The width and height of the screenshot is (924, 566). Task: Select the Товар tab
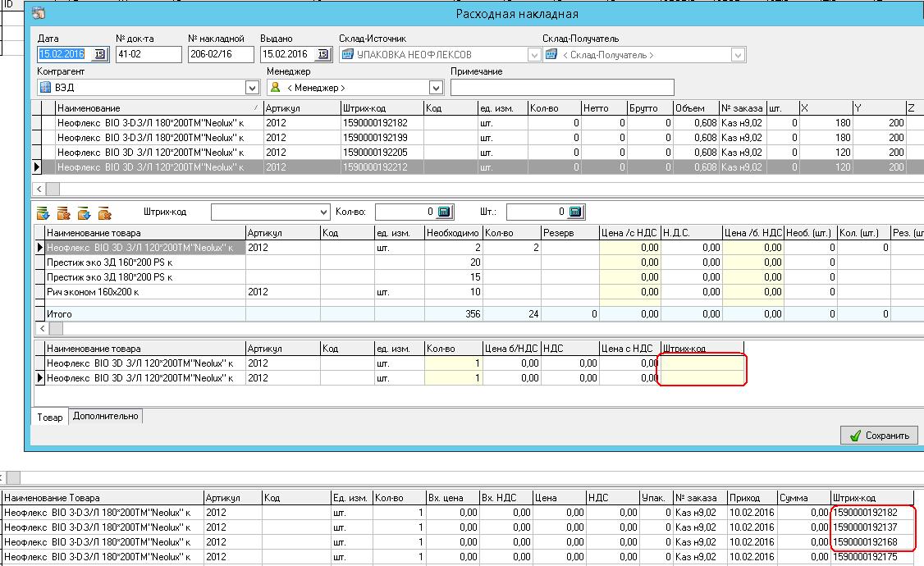[49, 418]
